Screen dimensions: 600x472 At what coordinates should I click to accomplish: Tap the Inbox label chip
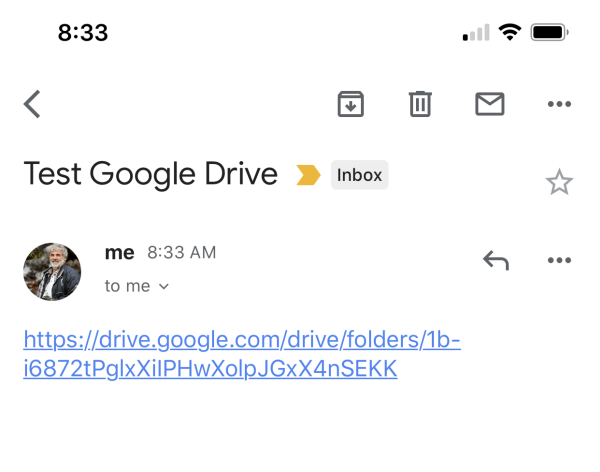pyautogui.click(x=359, y=175)
